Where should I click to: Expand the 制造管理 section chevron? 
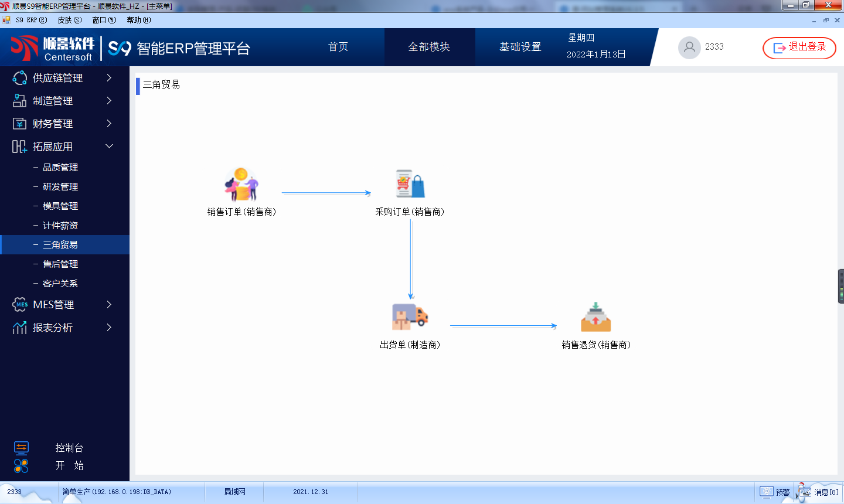(109, 101)
